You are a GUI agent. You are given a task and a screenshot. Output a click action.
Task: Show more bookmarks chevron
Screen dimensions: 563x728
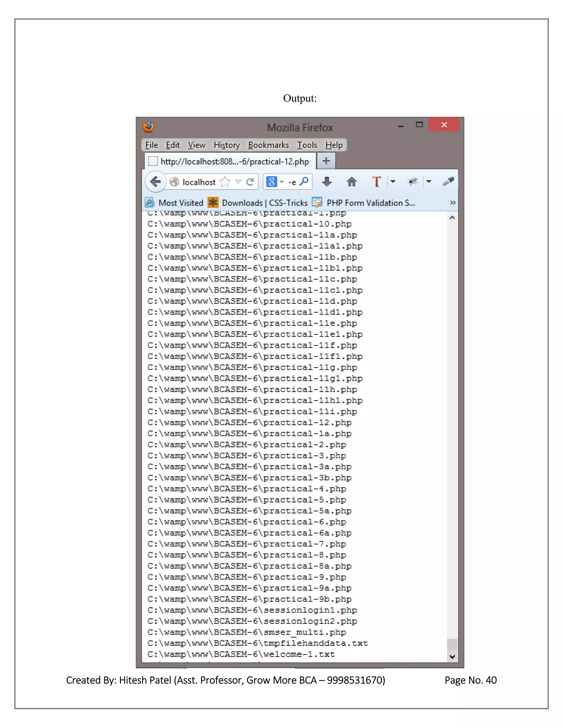click(452, 203)
